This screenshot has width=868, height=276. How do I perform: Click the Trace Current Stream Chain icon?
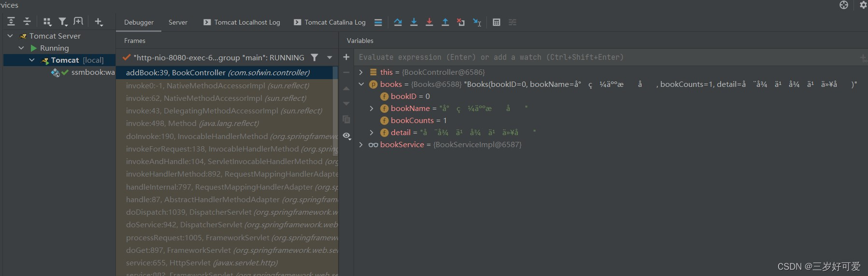tap(512, 22)
